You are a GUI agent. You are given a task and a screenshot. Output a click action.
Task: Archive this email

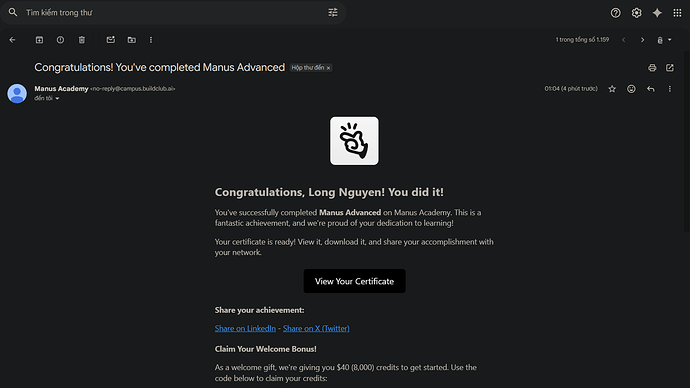click(x=39, y=40)
